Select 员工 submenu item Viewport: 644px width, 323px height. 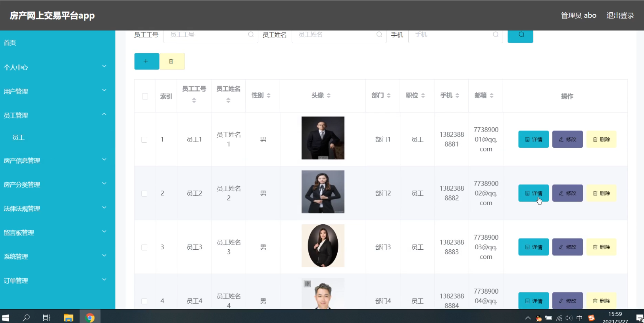click(x=18, y=138)
